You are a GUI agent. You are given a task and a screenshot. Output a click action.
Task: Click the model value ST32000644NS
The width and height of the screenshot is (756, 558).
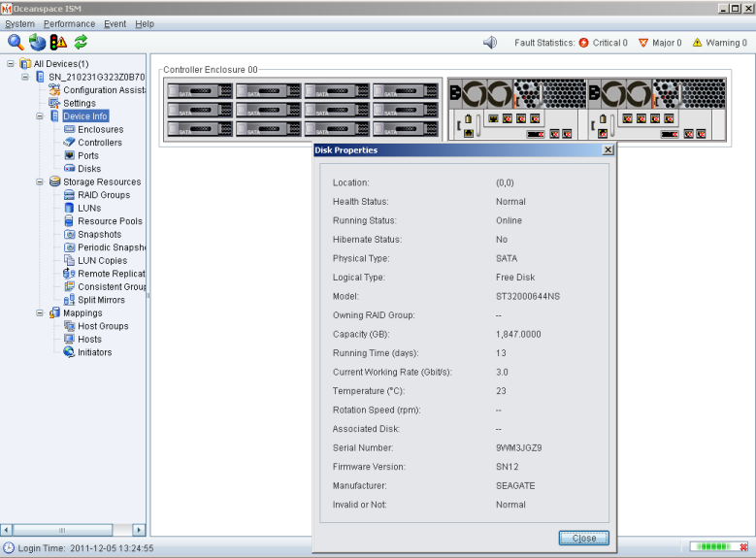tap(528, 296)
